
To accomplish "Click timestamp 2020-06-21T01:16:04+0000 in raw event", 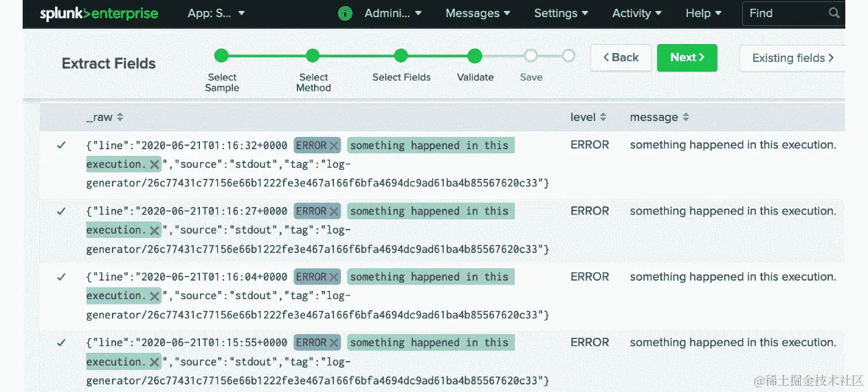I will coord(214,276).
